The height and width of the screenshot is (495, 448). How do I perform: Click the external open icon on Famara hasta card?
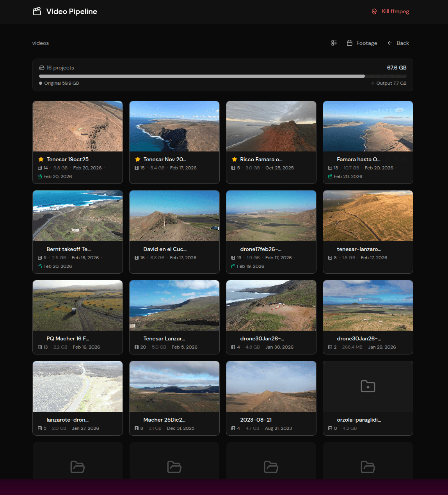click(x=396, y=159)
